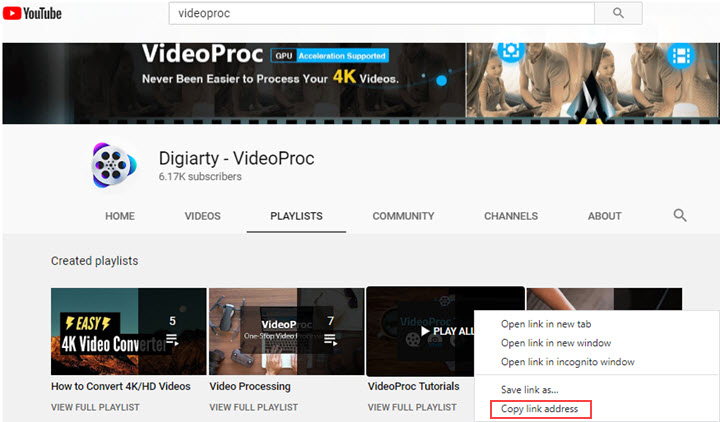Choose Open link in incognito window
Viewport: 720px width, 422px height.
[568, 362]
